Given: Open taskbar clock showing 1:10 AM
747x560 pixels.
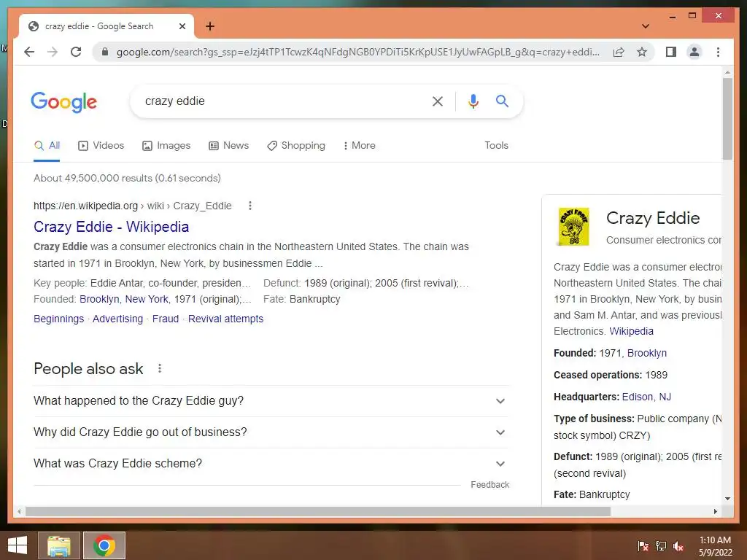Looking at the screenshot, I should [x=715, y=546].
